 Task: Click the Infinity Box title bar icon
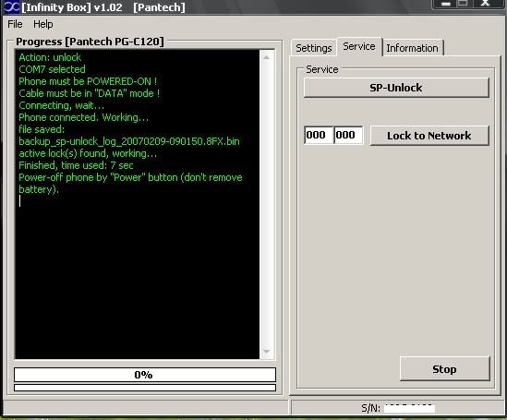tap(12, 6)
